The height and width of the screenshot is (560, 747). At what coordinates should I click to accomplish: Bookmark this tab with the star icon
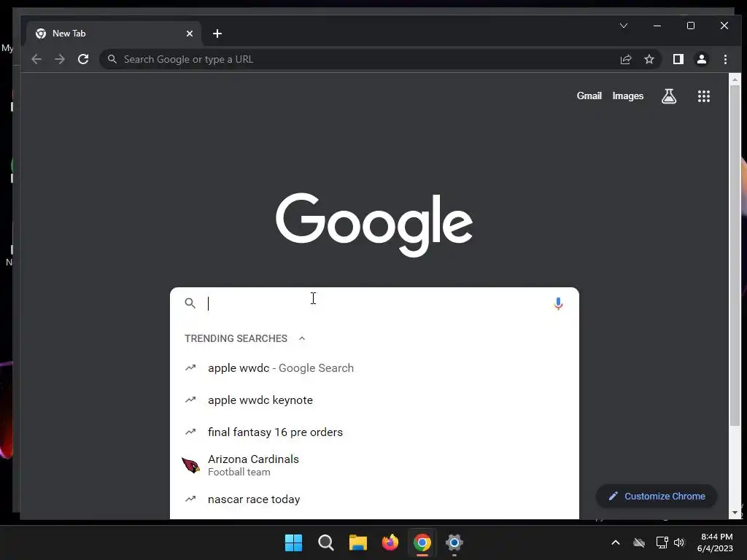tap(649, 60)
